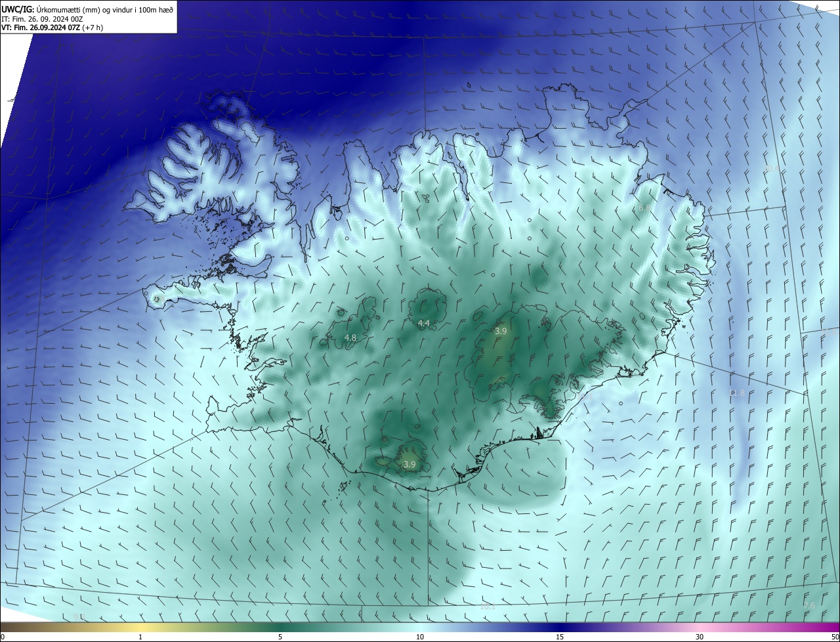The width and height of the screenshot is (840, 642).
Task: Click the 1 tick on the color scale
Action: click(x=140, y=637)
